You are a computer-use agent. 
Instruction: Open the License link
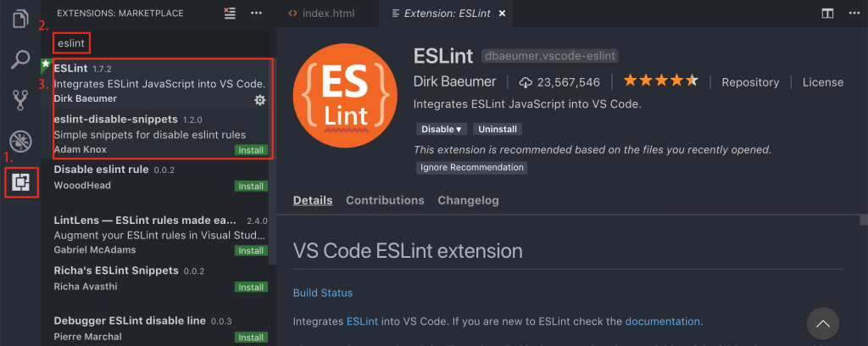tap(823, 82)
